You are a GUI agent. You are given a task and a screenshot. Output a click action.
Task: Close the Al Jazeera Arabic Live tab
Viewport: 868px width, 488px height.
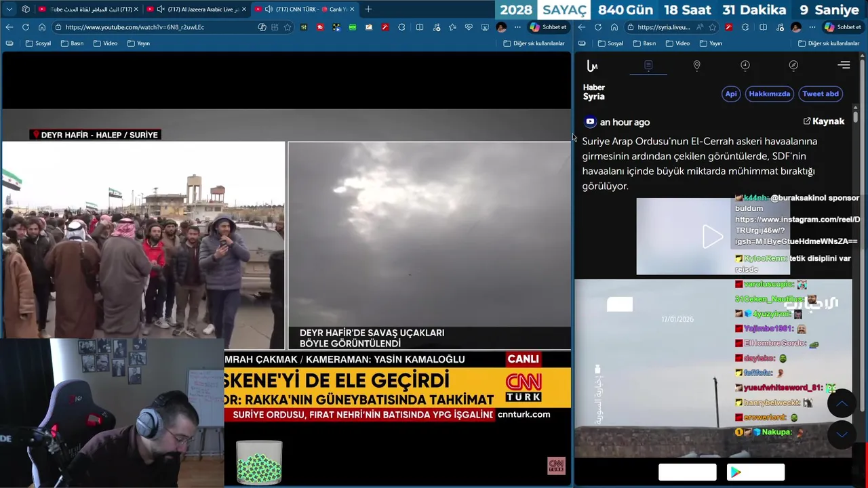(x=243, y=9)
